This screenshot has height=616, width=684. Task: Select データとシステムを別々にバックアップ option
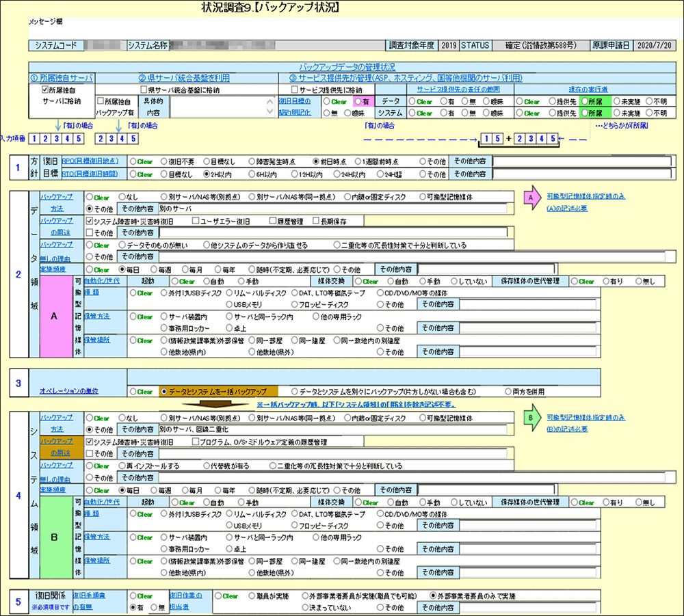pos(294,392)
